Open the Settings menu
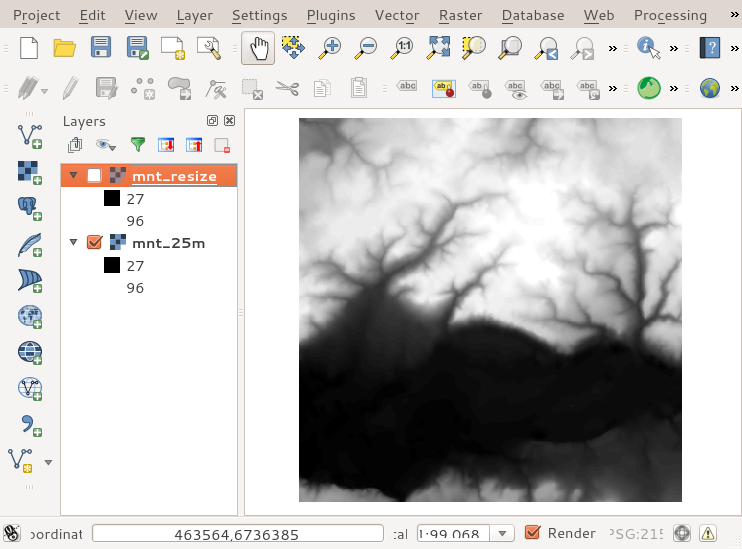The width and height of the screenshot is (742, 549). tap(259, 16)
